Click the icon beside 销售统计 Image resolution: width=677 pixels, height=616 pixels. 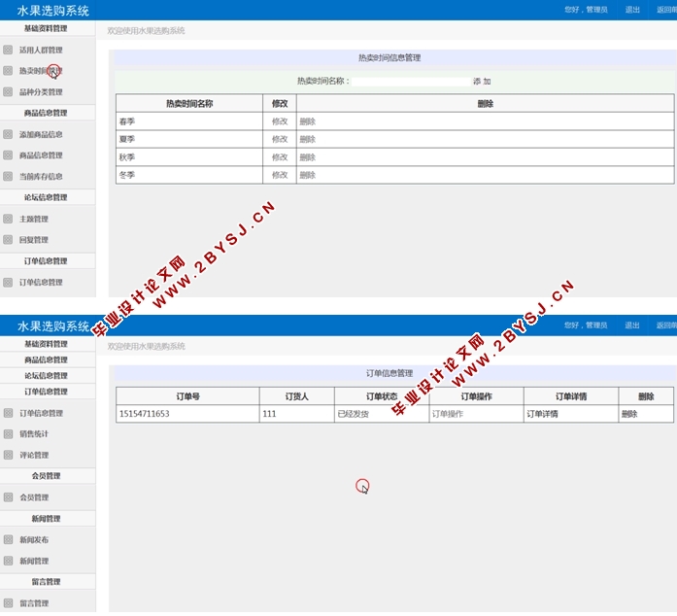pos(8,433)
